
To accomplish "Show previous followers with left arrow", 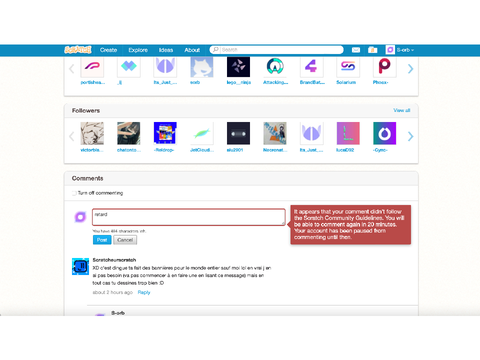I will pyautogui.click(x=71, y=136).
